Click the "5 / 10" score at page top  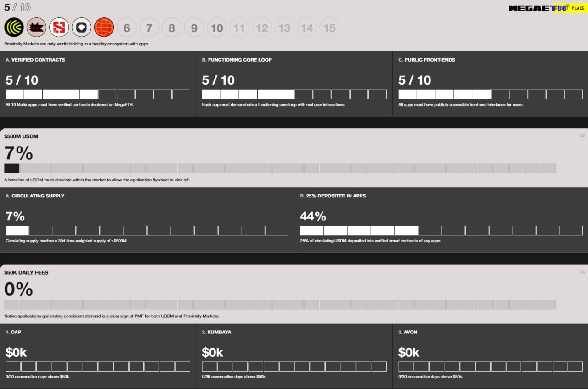18,8
